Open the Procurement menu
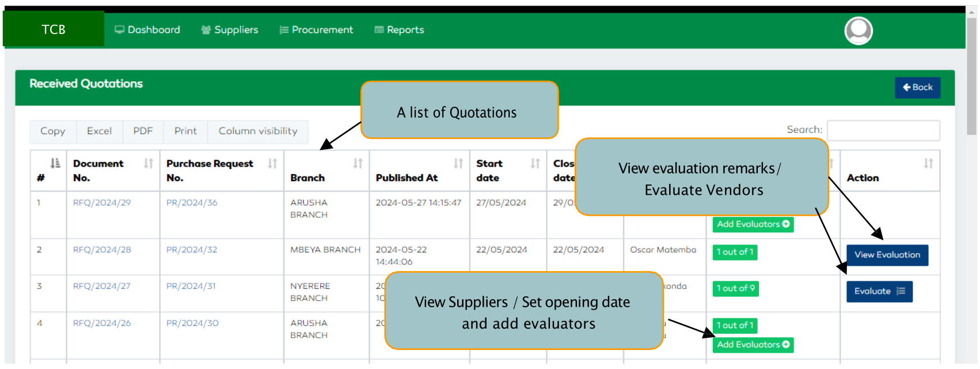 pyautogui.click(x=316, y=30)
